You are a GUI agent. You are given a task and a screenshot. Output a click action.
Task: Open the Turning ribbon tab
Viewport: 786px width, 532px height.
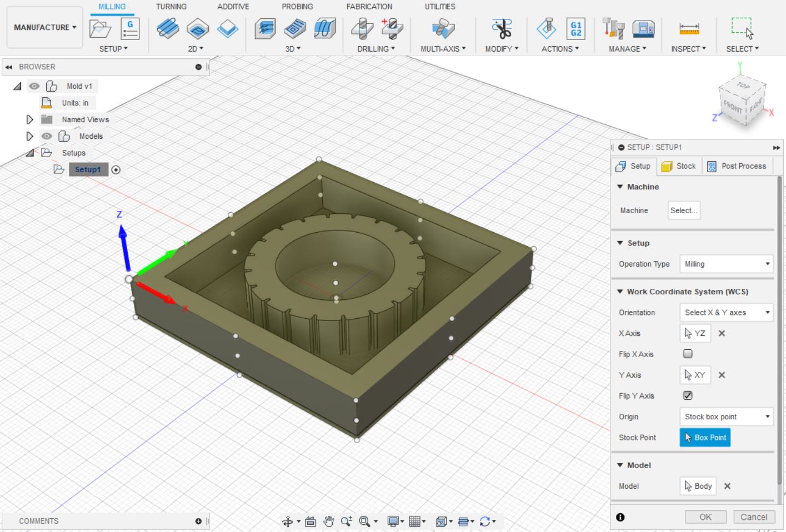171,7
